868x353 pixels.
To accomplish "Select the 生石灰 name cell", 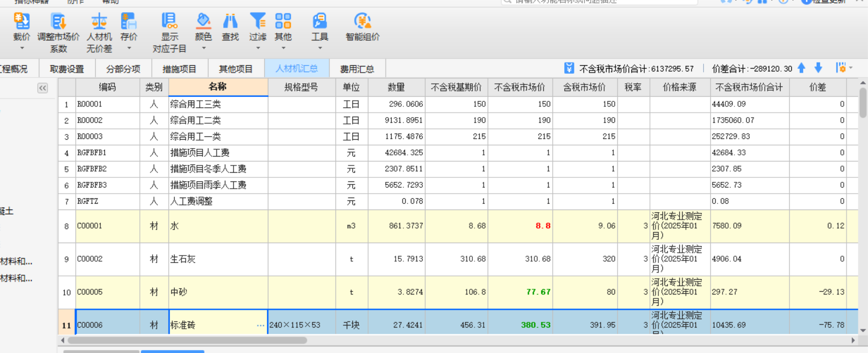I will coord(218,260).
